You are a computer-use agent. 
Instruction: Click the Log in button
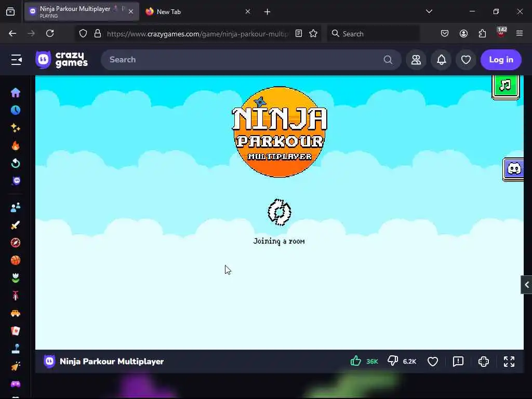point(501,60)
